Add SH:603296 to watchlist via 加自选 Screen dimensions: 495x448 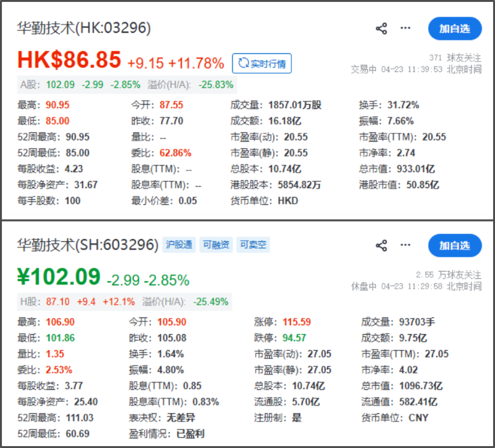click(x=455, y=246)
